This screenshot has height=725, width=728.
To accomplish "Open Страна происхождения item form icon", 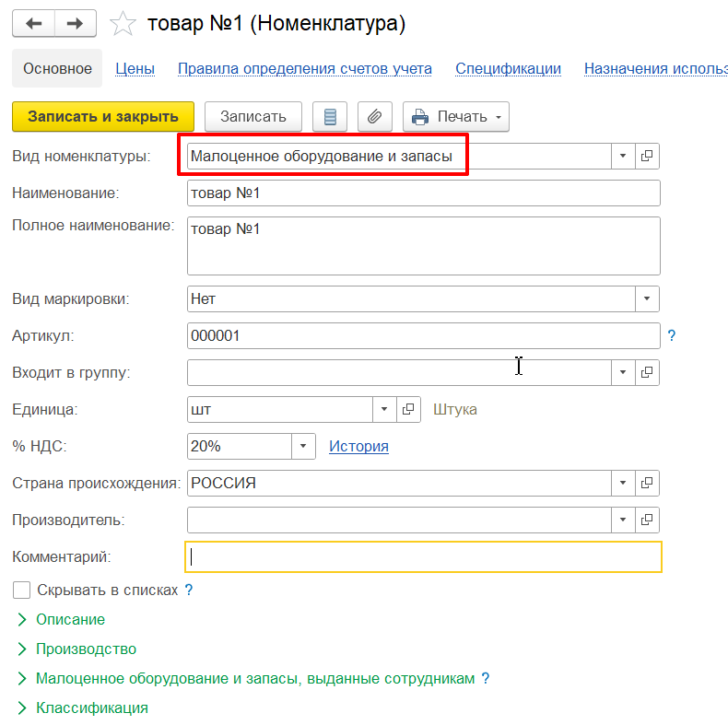I will 648,483.
